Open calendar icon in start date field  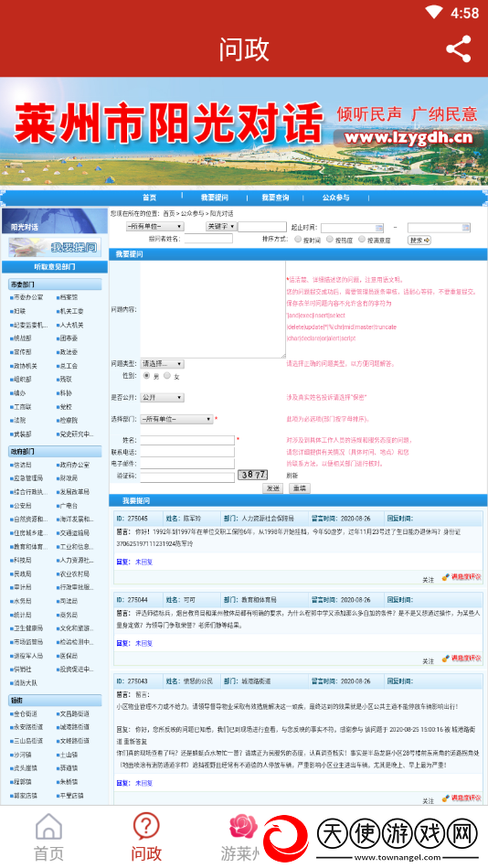pyautogui.click(x=379, y=228)
